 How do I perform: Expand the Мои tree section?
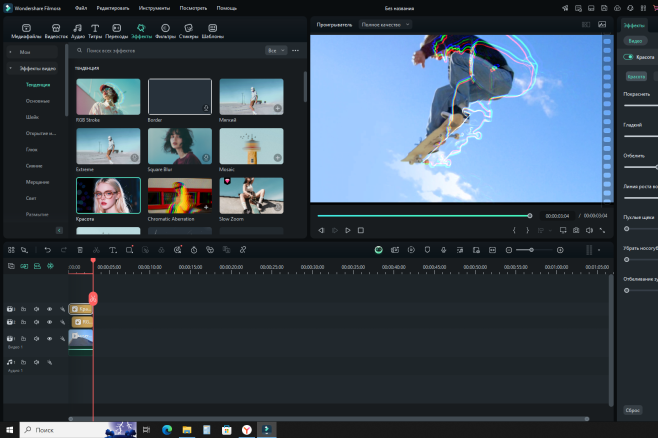click(10, 52)
